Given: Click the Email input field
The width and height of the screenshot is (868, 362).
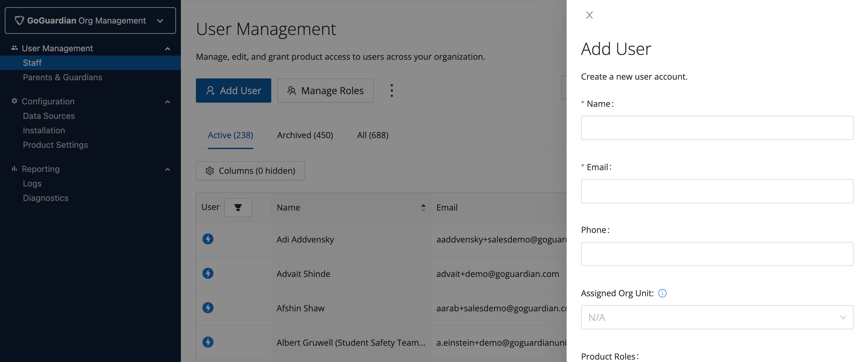Looking at the screenshot, I should click(717, 191).
